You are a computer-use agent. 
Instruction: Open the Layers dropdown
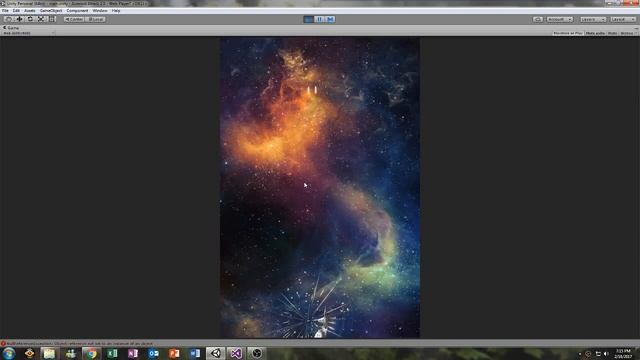(593, 19)
